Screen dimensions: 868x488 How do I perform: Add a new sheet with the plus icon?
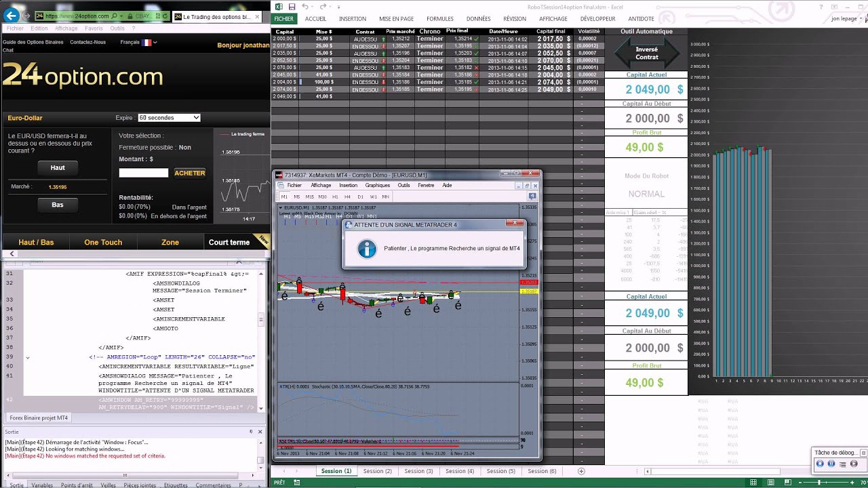[x=581, y=471]
